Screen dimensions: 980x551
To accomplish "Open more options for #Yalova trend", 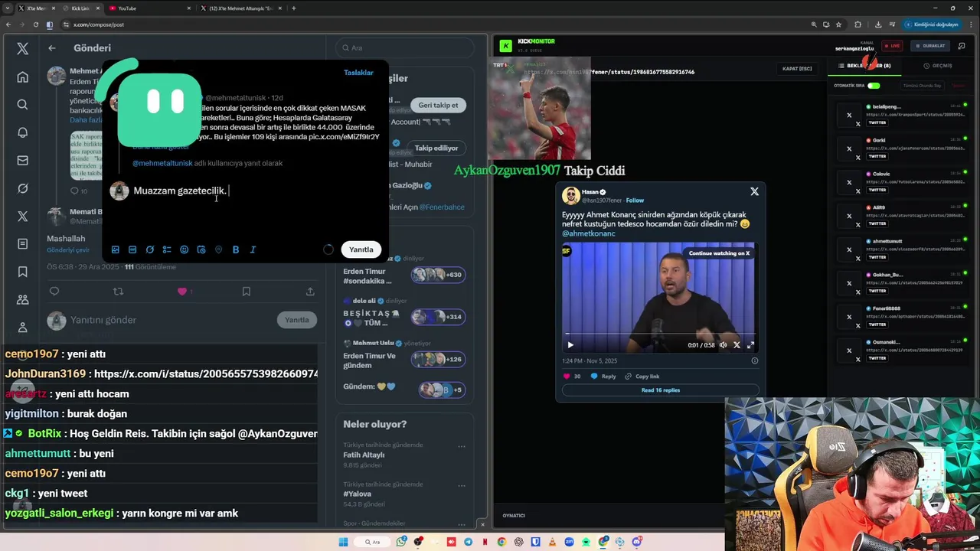I will click(x=462, y=485).
